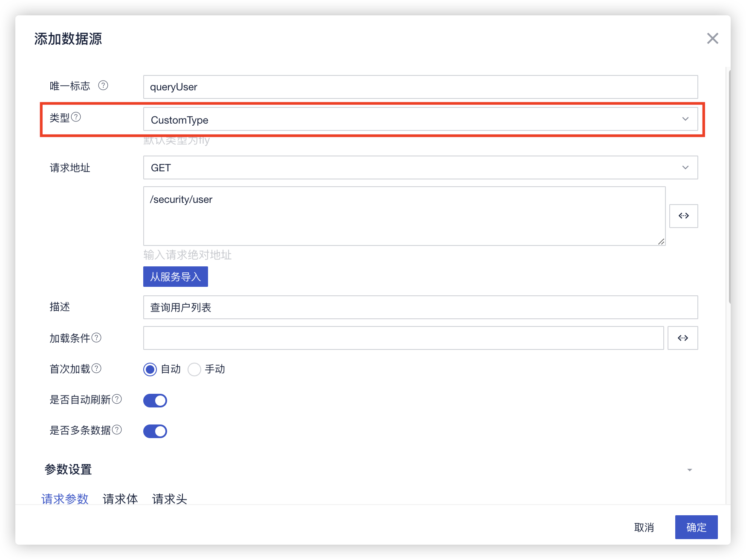Select 自动 radio for first load
Viewport: 746px width, 560px height.
coord(150,369)
